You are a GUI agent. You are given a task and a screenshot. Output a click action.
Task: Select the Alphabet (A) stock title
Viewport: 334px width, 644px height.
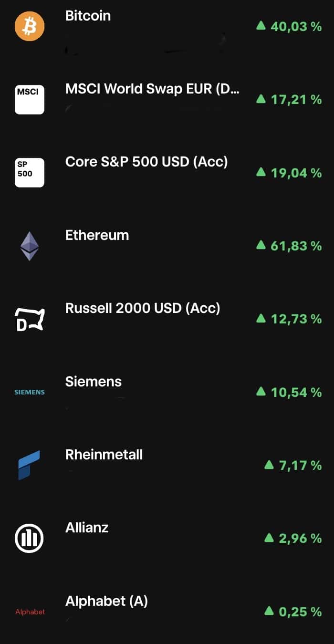point(106,601)
